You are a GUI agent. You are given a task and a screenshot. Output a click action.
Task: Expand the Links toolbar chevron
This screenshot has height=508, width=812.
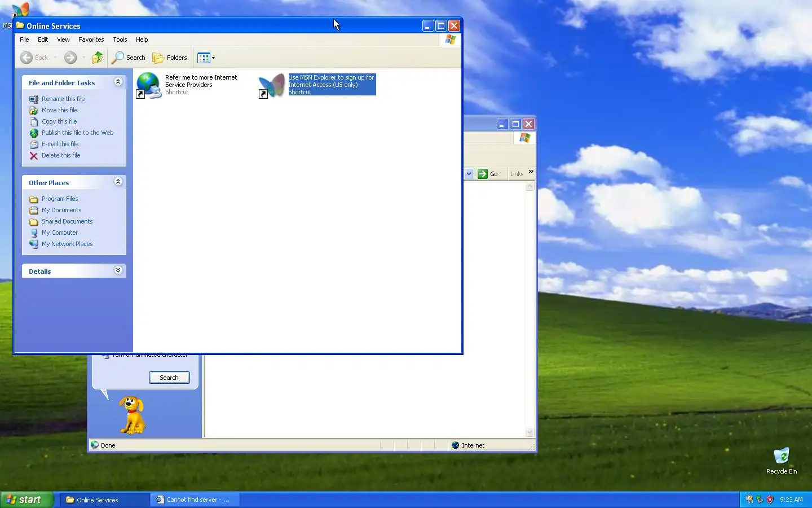pos(531,172)
